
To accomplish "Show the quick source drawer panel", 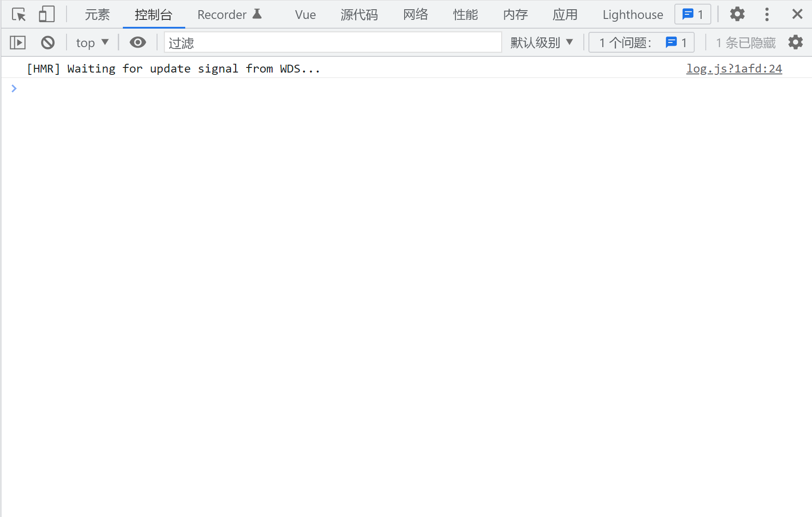I will [18, 42].
